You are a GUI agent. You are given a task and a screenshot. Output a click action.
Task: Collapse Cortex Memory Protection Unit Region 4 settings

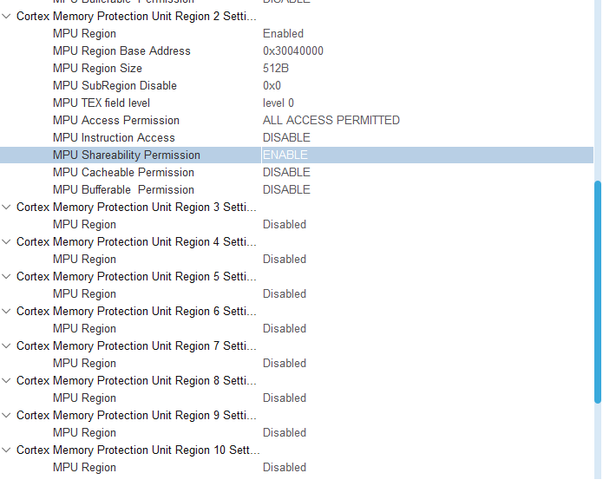[x=7, y=242]
